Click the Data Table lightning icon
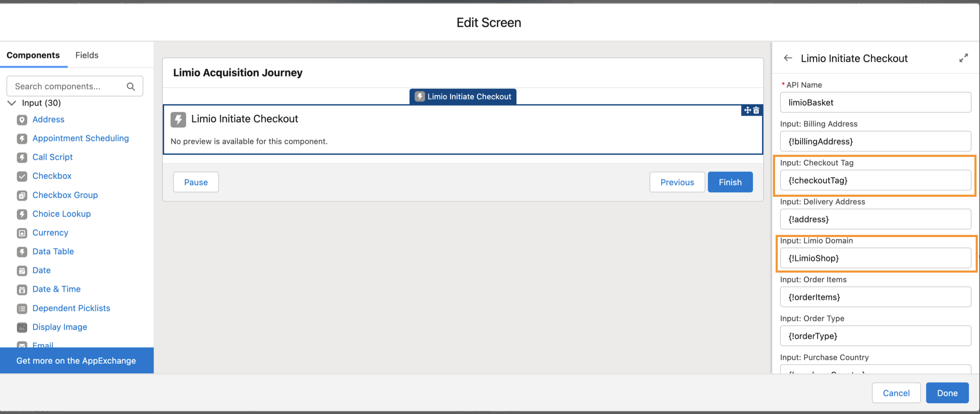Image resolution: width=980 pixels, height=414 pixels. [22, 252]
